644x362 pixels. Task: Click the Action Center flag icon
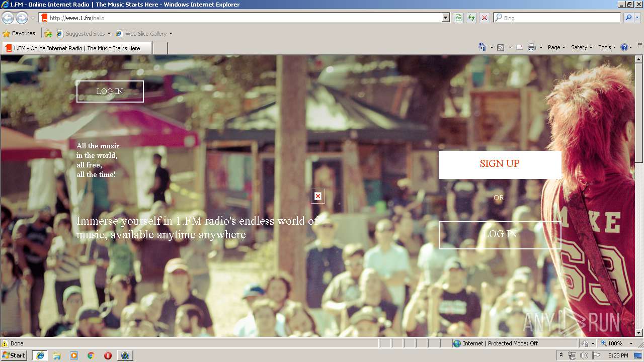point(596,355)
